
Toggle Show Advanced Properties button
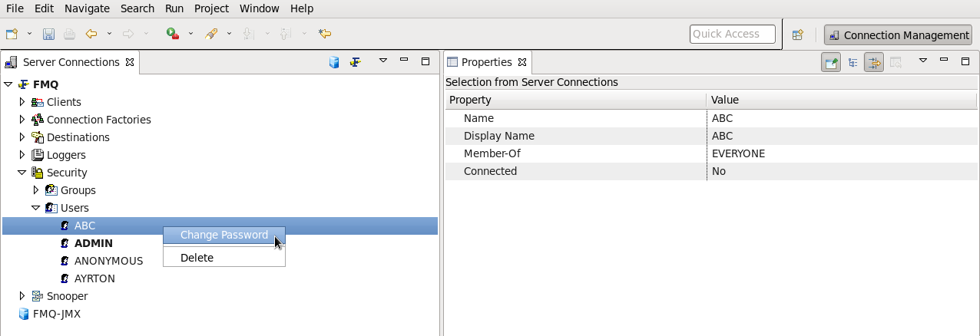874,62
